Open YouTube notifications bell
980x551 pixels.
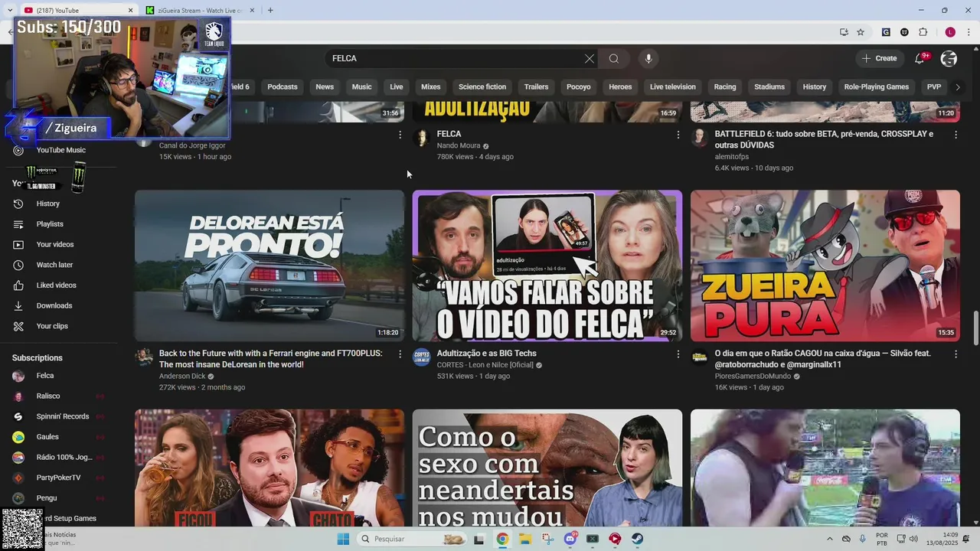(x=920, y=58)
